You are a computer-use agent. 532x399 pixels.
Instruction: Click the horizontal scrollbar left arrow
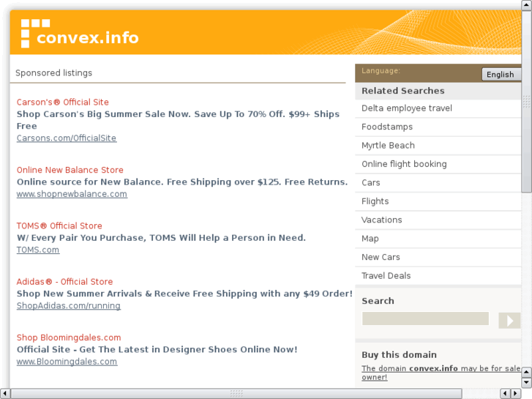pyautogui.click(x=4, y=393)
